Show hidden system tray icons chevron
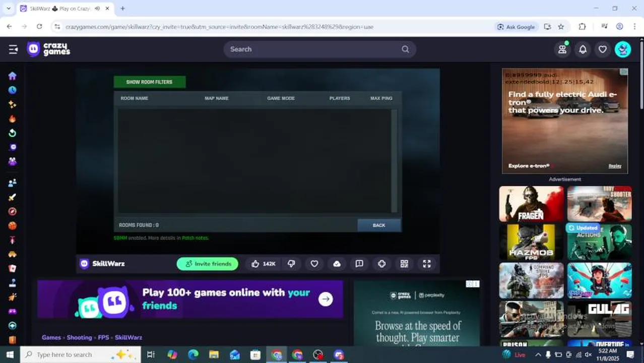This screenshot has height=363, width=644. 538,354
